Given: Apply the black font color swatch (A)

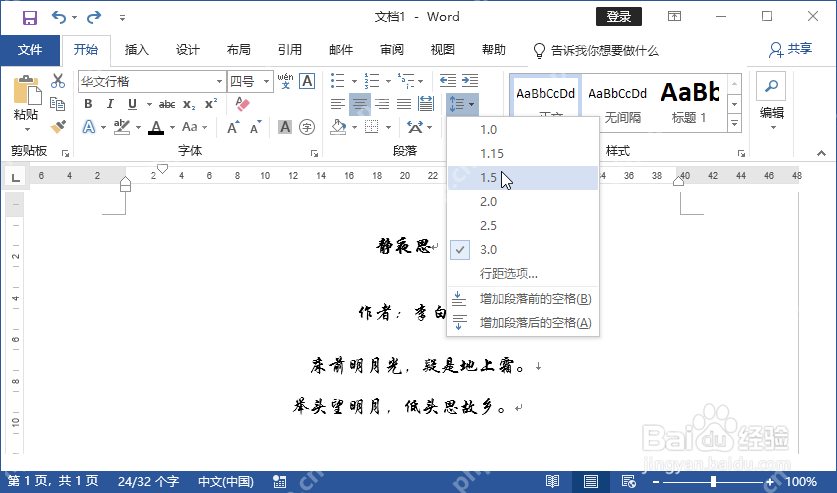Looking at the screenshot, I should (156, 128).
